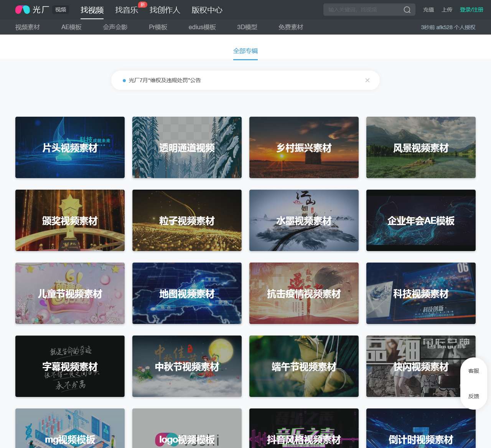Open the 中秋节视频素材 album thumbnail
Screen dimensions: 491x448
tap(187, 366)
